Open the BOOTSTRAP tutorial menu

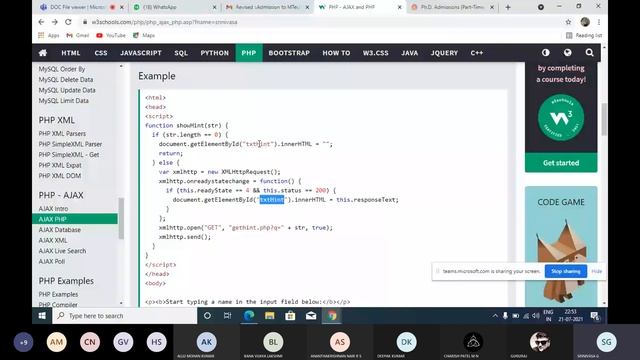coord(289,53)
